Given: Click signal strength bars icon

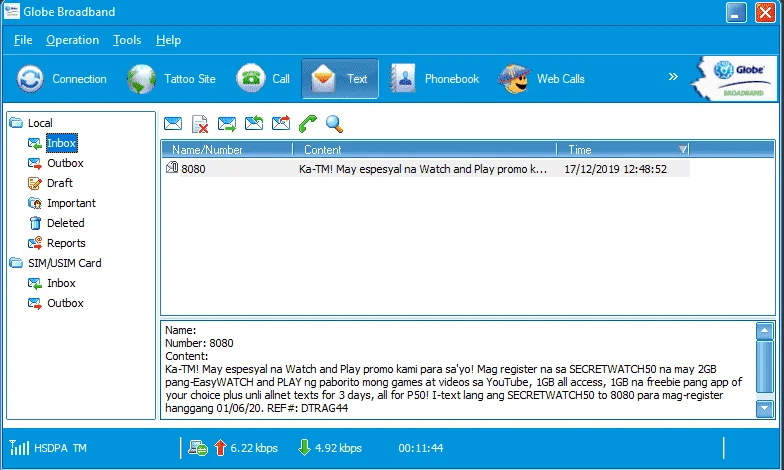Looking at the screenshot, I should pos(20,448).
